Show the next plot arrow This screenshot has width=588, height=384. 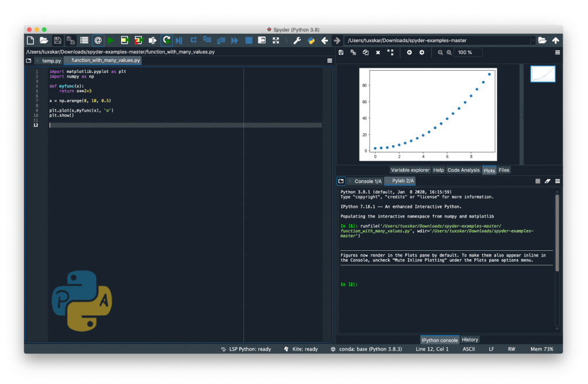(422, 52)
